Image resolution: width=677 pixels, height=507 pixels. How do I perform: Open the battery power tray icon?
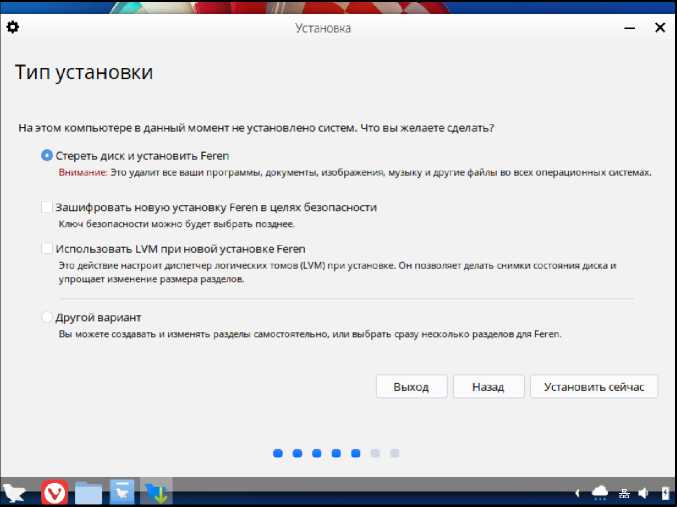[665, 493]
